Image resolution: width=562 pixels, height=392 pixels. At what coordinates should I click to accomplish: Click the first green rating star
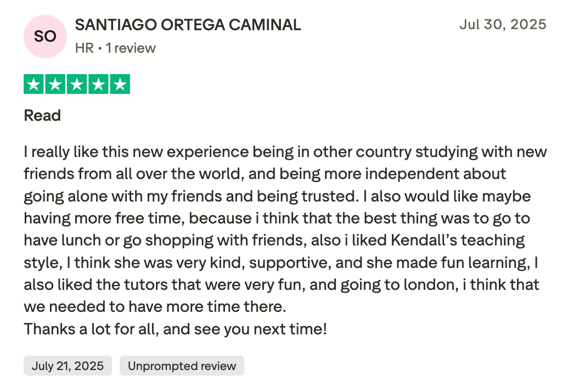[33, 84]
